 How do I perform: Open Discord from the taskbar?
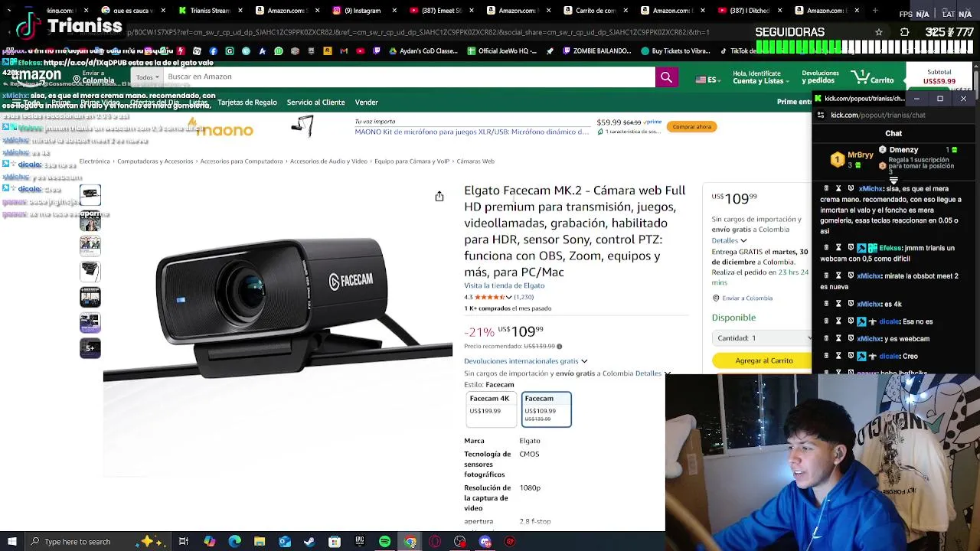coord(485,542)
